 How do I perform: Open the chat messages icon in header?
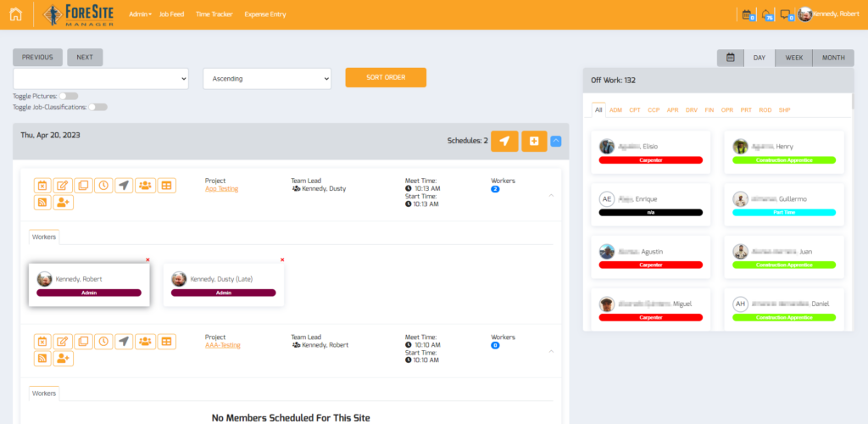pos(786,14)
